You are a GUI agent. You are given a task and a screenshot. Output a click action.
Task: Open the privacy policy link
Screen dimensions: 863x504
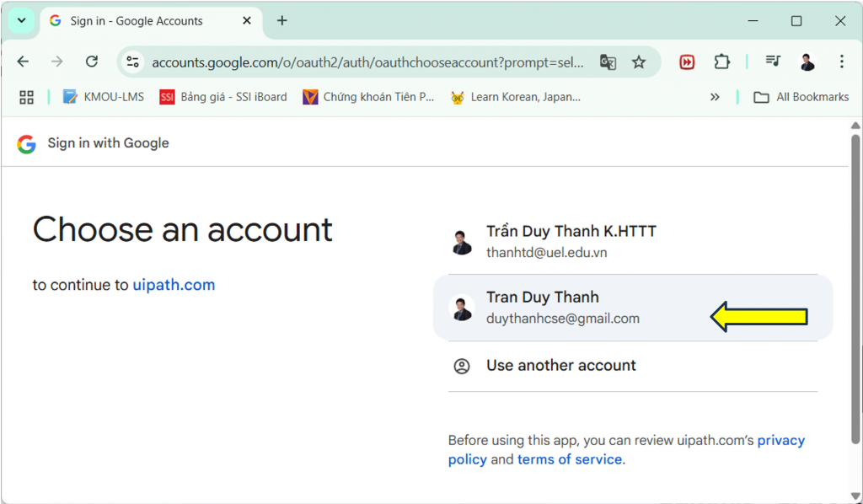click(626, 449)
